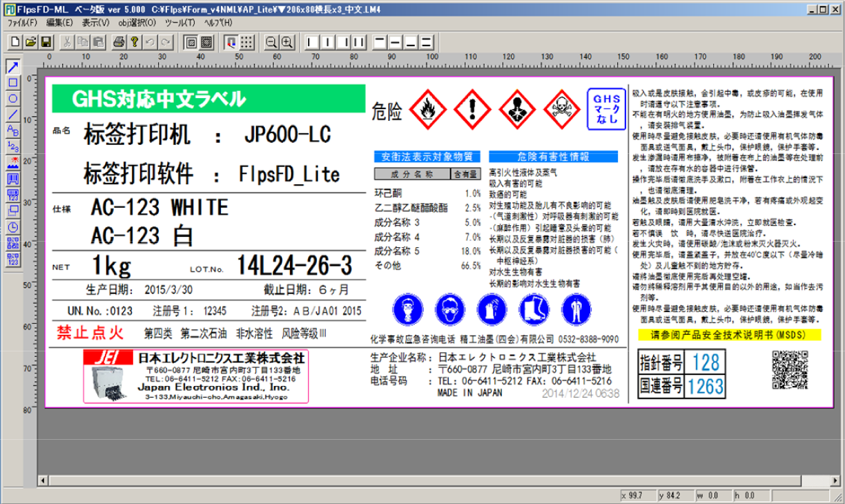Select the blue 安衛法表示対象物質 heading
Viewport: 845px width, 504px height.
[x=427, y=157]
